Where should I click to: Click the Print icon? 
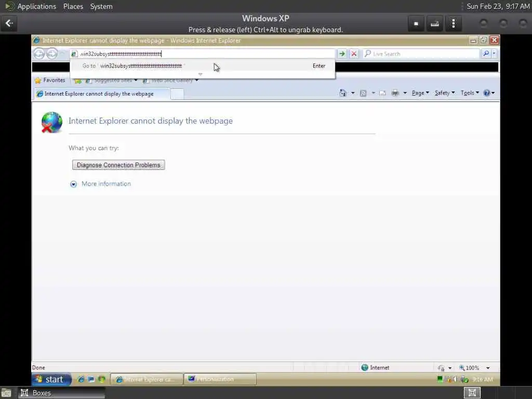pos(395,93)
